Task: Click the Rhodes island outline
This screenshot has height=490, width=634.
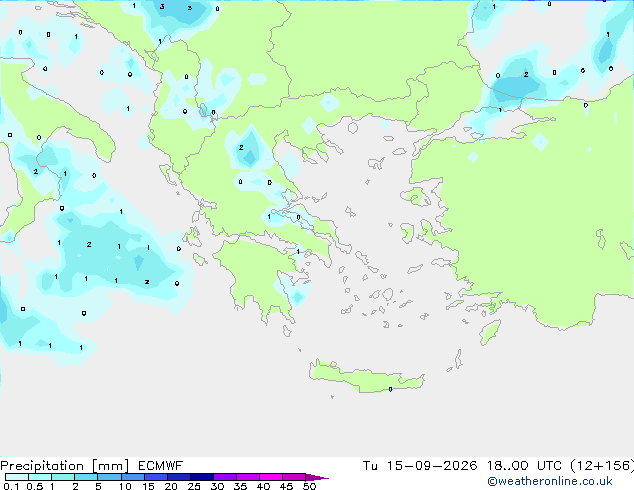Action: 490,332
